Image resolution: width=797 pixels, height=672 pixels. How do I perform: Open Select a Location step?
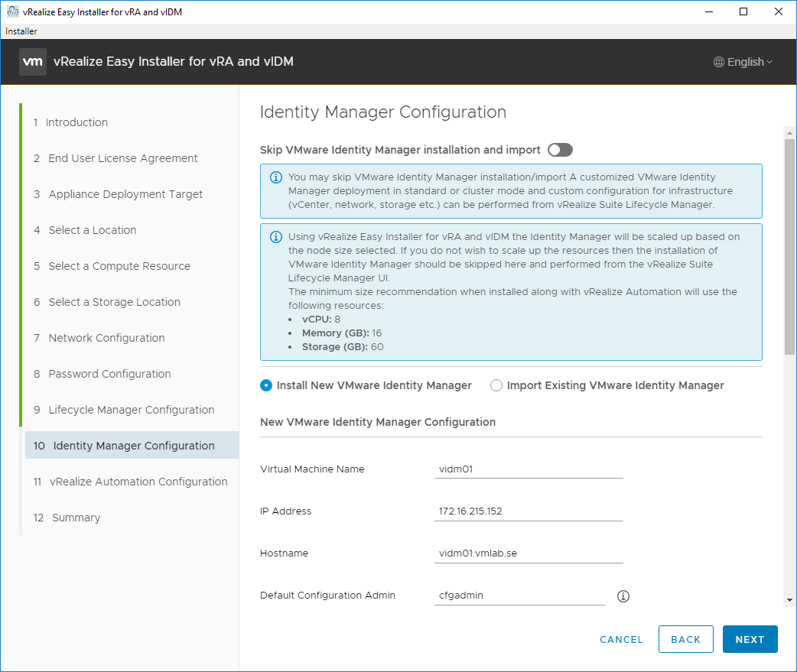[x=85, y=230]
